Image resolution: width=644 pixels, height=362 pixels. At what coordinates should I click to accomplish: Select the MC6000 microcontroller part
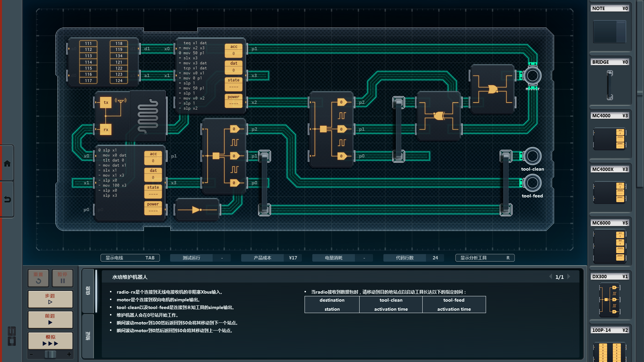tap(609, 246)
